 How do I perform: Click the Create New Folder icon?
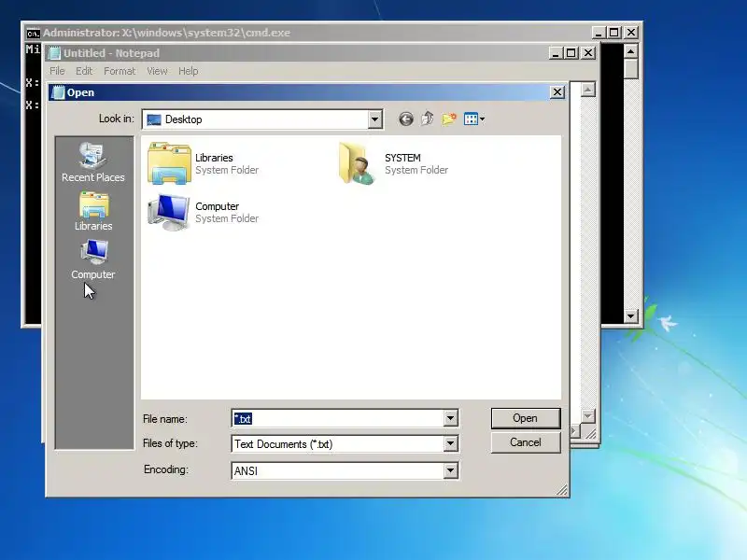click(449, 119)
